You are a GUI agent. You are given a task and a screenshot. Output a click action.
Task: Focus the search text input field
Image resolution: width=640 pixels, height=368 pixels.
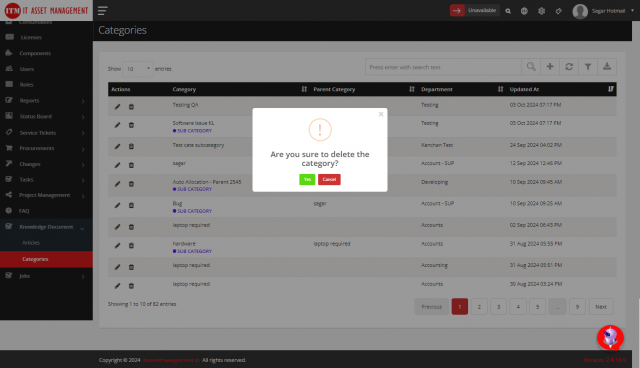[443, 67]
